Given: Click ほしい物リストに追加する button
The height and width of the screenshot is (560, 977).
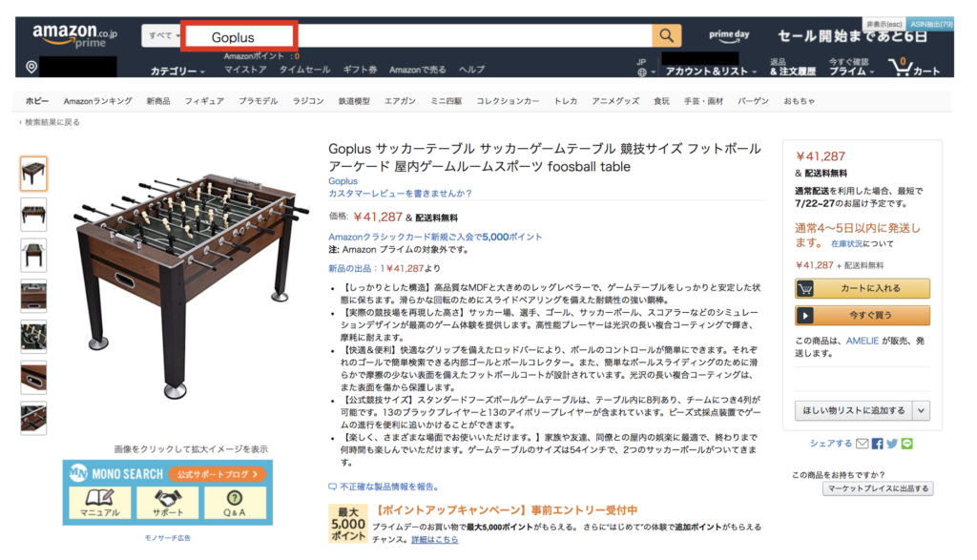Looking at the screenshot, I should tap(854, 410).
